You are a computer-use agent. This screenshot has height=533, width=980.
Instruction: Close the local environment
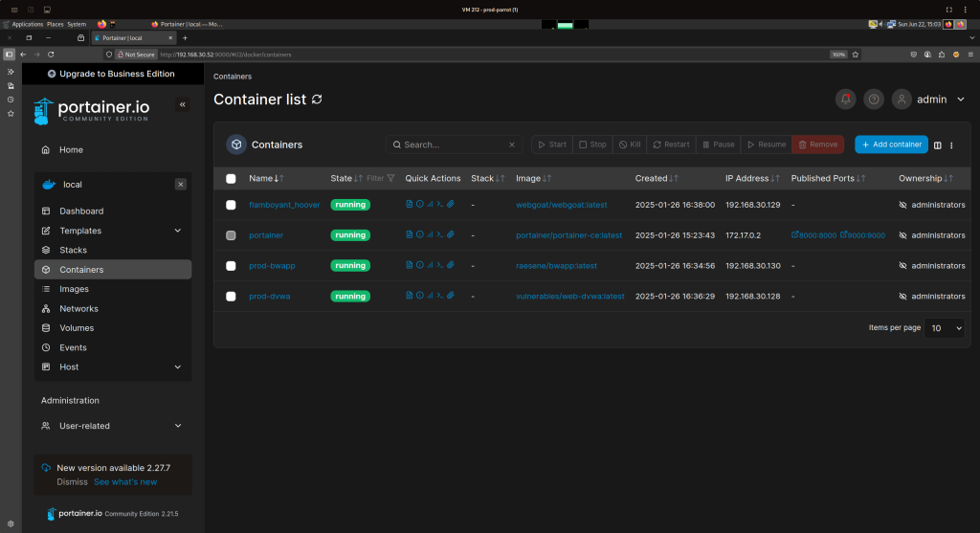click(x=181, y=185)
